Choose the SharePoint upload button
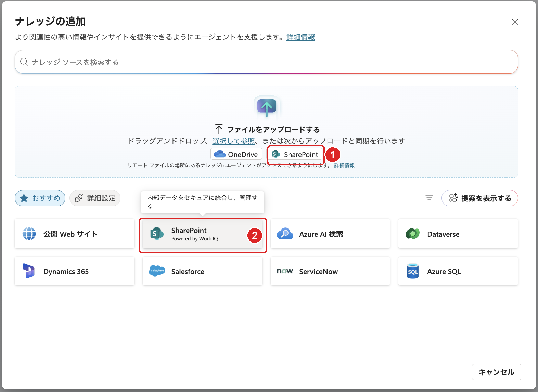The width and height of the screenshot is (538, 392). coord(295,154)
